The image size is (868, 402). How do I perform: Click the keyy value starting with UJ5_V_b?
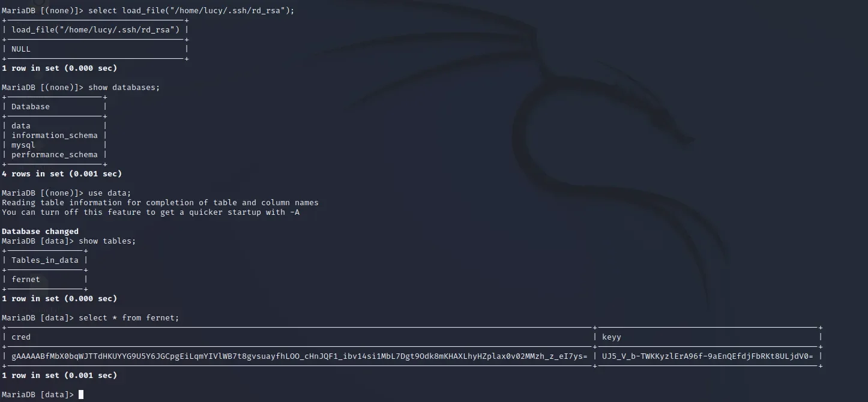707,356
